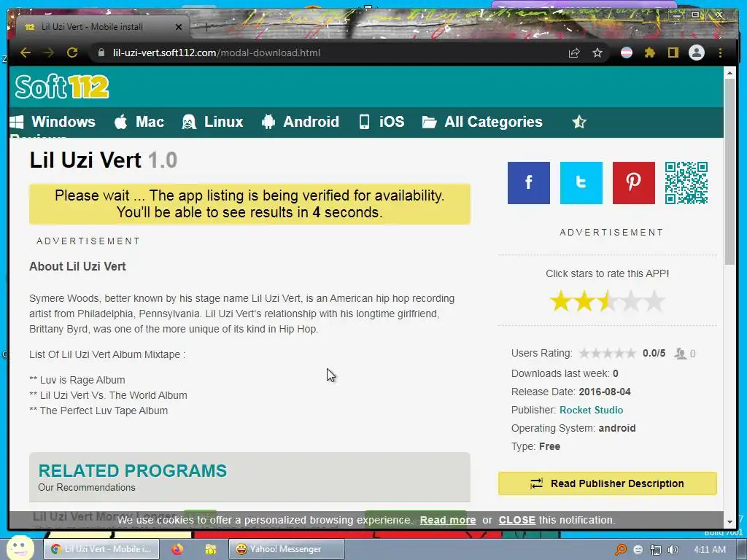Click the Soft112 logo
This screenshot has width=747, height=560.
pyautogui.click(x=62, y=87)
